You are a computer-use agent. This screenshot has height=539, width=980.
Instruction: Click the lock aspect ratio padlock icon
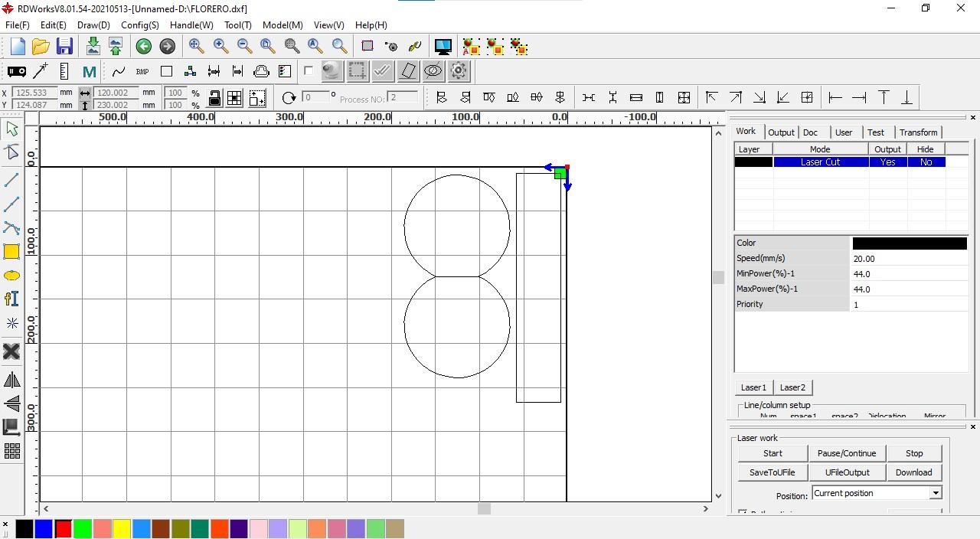point(214,98)
